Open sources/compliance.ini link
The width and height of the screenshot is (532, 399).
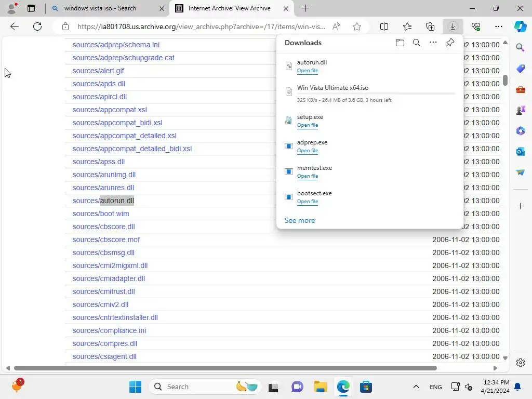point(109,330)
